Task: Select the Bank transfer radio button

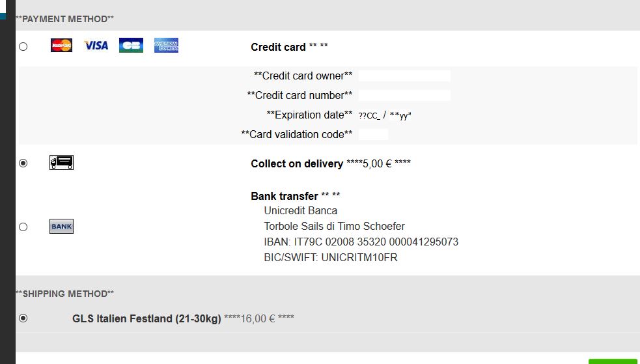Action: coord(23,227)
